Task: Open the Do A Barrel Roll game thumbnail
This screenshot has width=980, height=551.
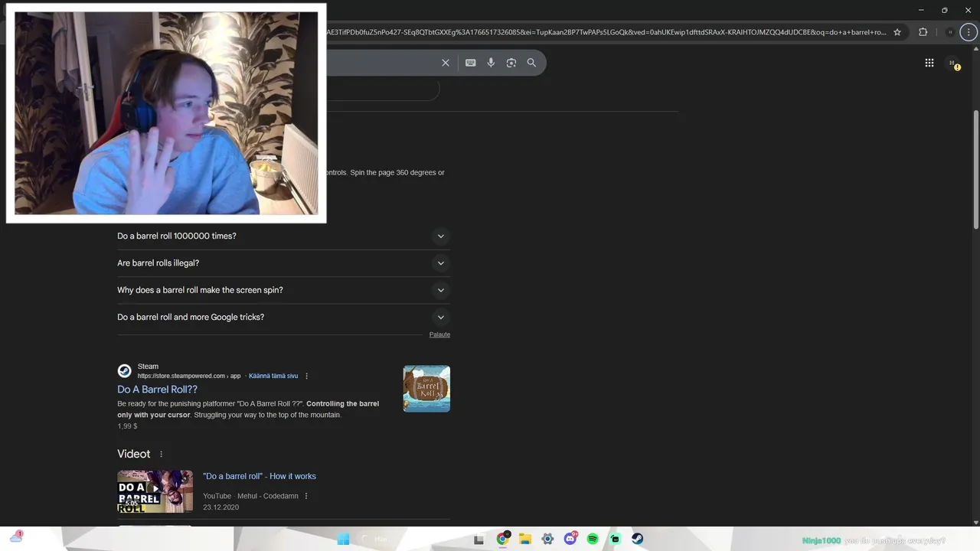Action: coord(426,389)
